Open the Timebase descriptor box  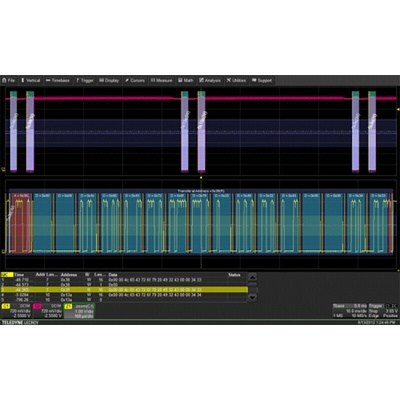coord(350,311)
